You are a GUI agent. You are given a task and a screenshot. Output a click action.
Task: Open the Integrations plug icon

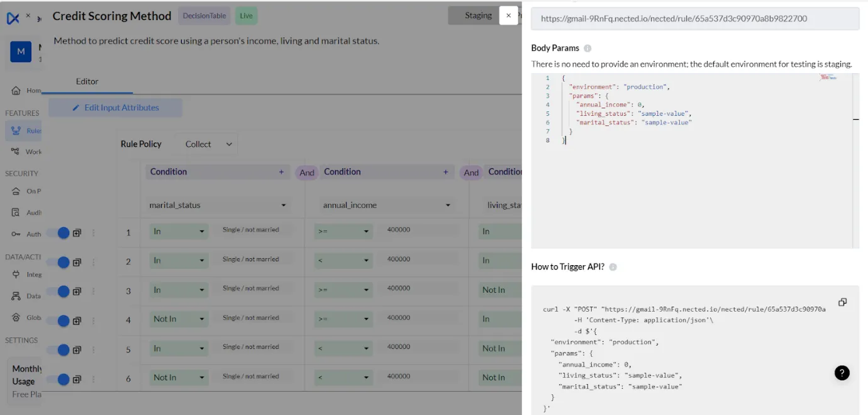16,275
